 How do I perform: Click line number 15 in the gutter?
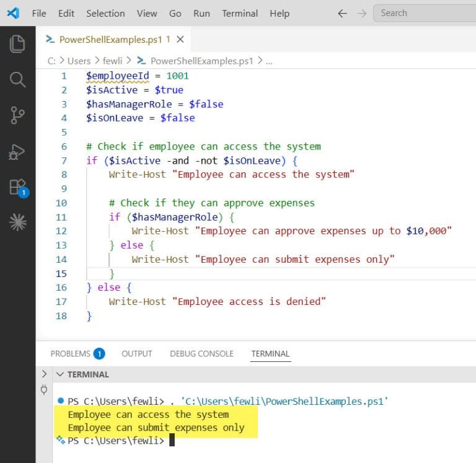(x=61, y=273)
